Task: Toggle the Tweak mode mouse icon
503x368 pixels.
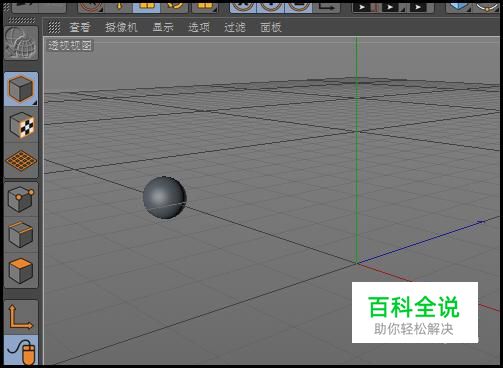Action: [x=21, y=350]
